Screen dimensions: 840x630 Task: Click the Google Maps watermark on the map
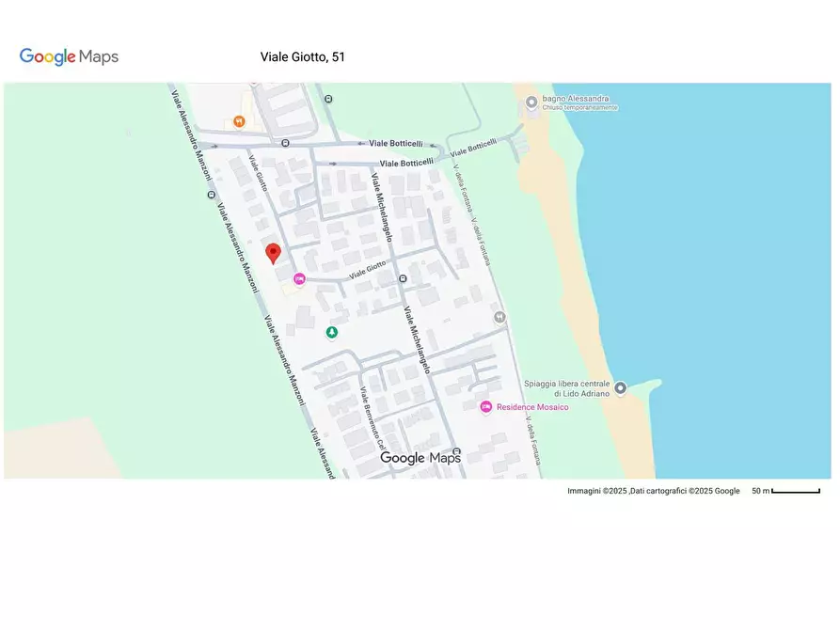point(421,458)
